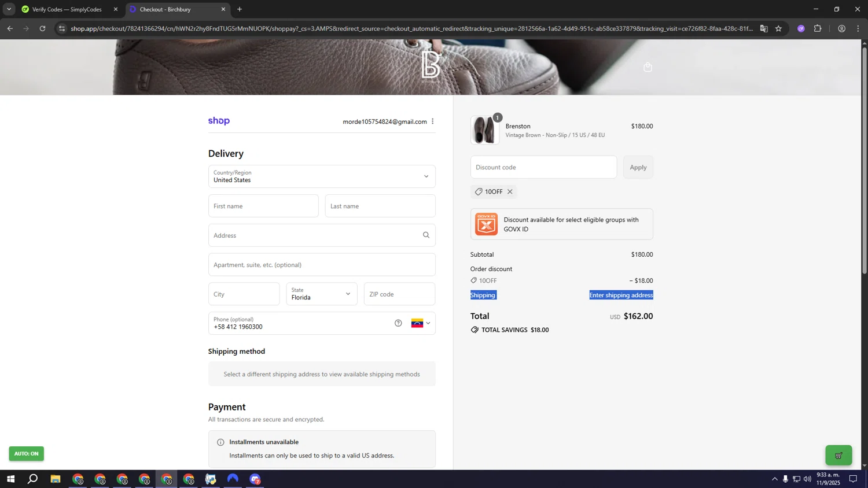Open the notifications center icon

pyautogui.click(x=853, y=479)
